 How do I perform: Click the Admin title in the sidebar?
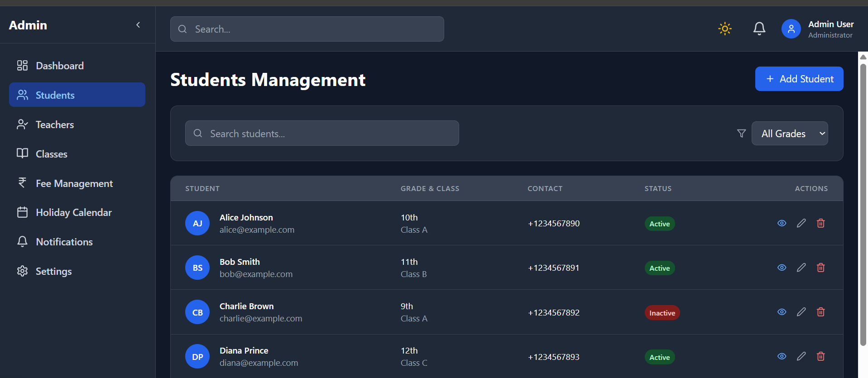28,25
